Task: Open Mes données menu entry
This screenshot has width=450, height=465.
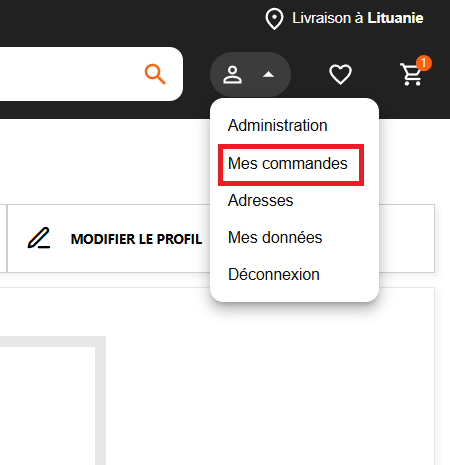Action: (275, 238)
